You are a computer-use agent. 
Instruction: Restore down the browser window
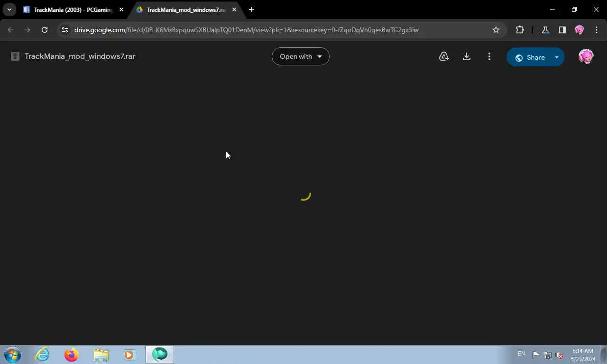tap(574, 9)
